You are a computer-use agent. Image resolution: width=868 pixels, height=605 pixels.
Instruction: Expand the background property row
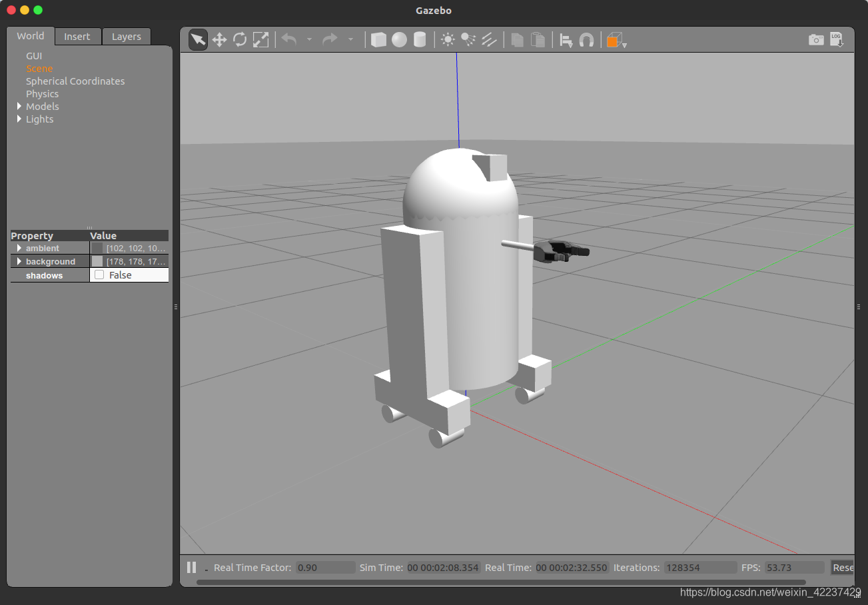19,261
